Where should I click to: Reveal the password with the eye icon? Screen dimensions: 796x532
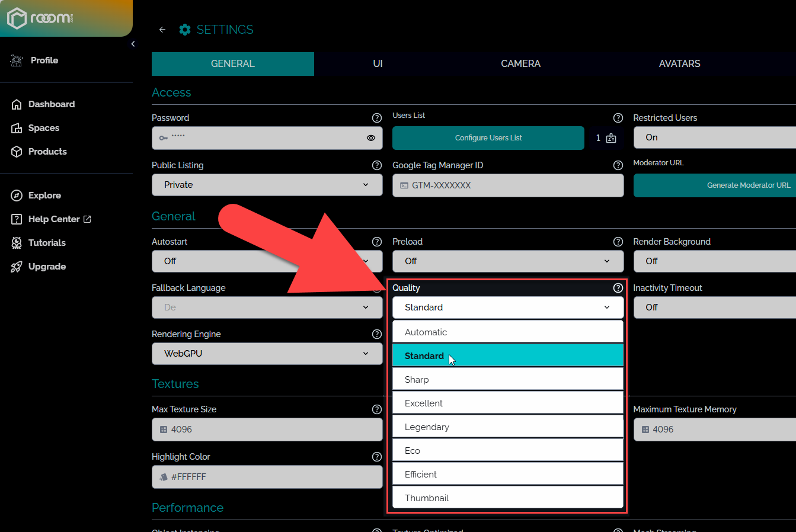tap(371, 137)
